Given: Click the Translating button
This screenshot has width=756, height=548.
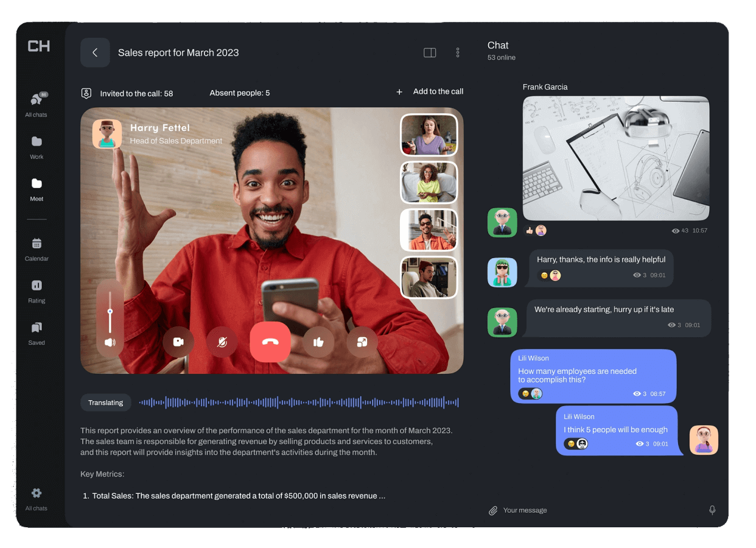Looking at the screenshot, I should point(105,402).
